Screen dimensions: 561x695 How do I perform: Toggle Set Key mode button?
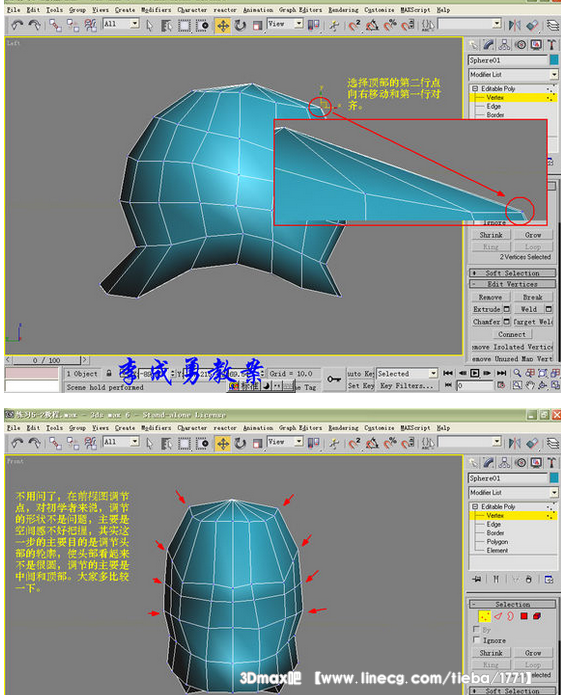click(x=361, y=386)
